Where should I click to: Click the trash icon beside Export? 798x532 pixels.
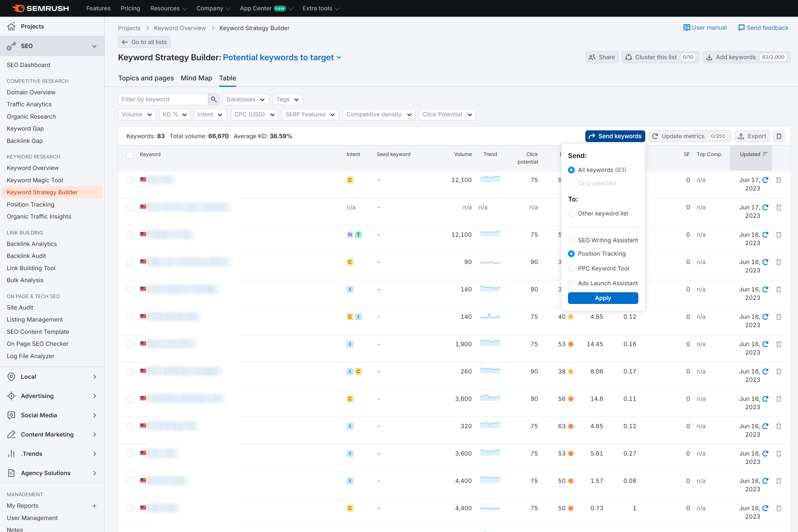[x=779, y=136]
